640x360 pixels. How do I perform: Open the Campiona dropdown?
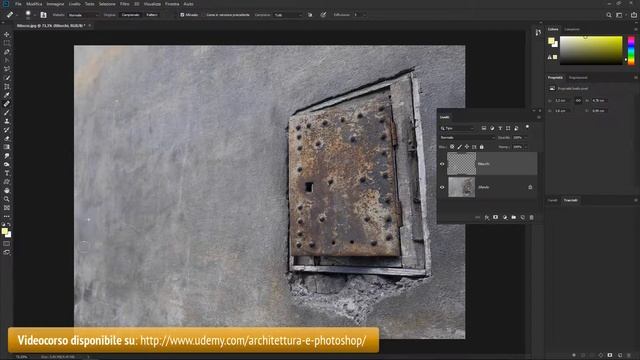point(288,15)
